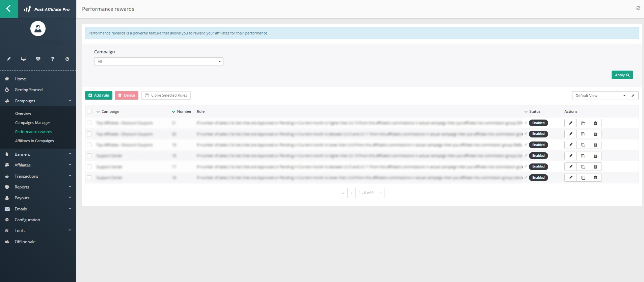Open the help question mark icon

point(53,59)
